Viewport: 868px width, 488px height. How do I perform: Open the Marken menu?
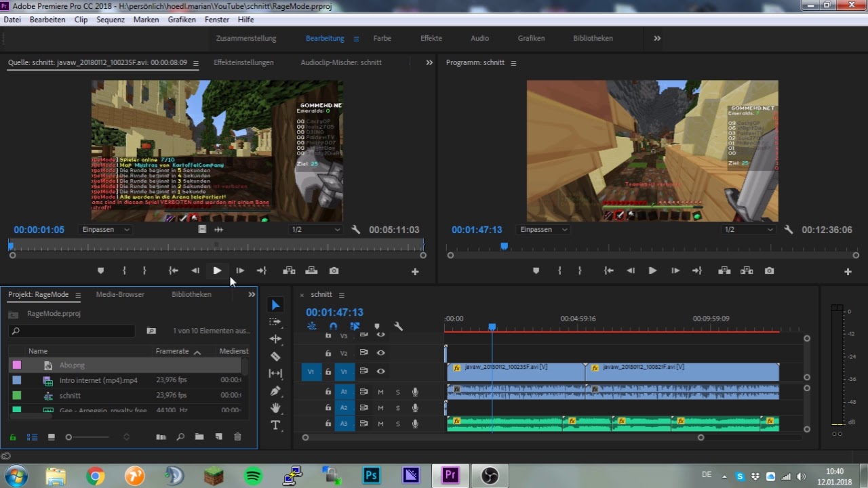(146, 20)
